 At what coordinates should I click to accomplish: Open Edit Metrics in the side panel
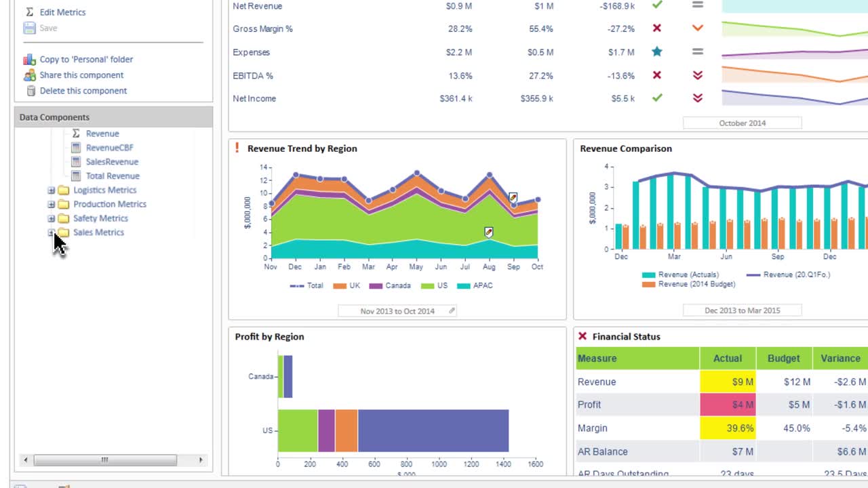click(x=62, y=12)
